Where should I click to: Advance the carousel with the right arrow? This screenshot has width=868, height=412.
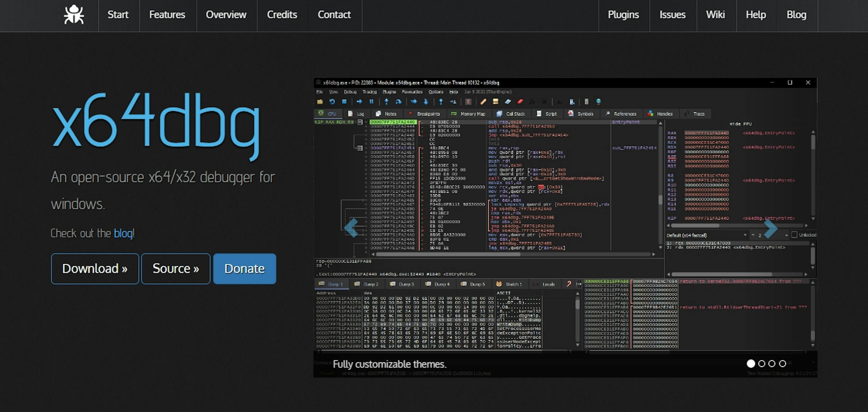point(771,229)
